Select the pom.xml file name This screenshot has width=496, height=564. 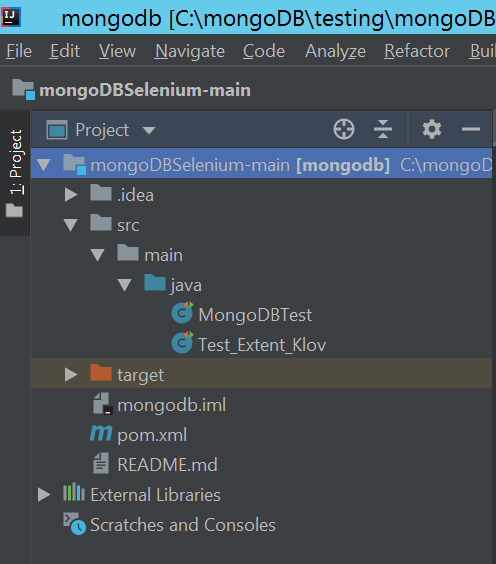pos(152,436)
